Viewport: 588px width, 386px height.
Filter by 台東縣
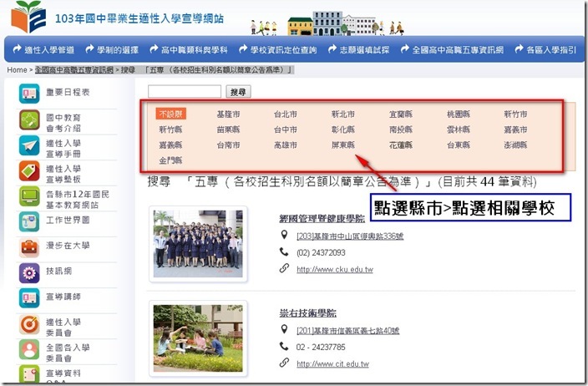pos(459,145)
